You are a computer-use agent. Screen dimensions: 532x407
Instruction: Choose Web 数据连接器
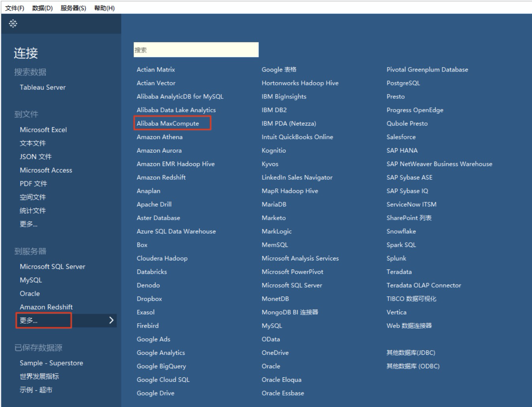point(409,326)
